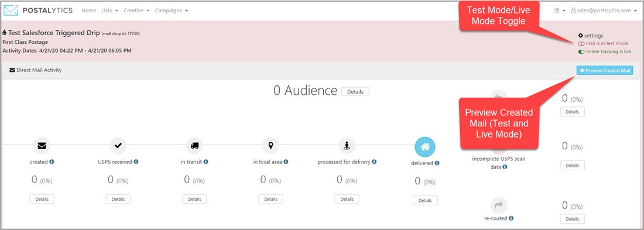Click the truck icon above in transit
This screenshot has height=230, width=644.
[194, 145]
